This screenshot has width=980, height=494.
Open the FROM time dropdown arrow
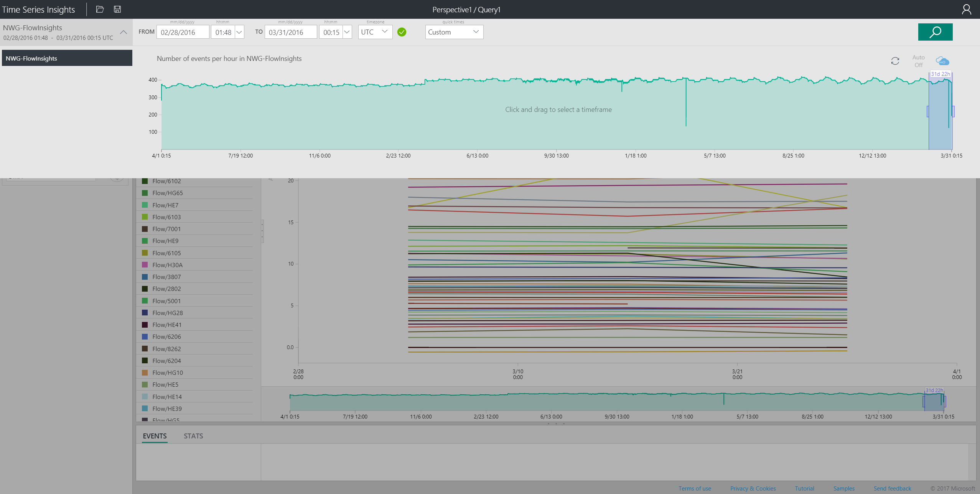[x=239, y=32]
